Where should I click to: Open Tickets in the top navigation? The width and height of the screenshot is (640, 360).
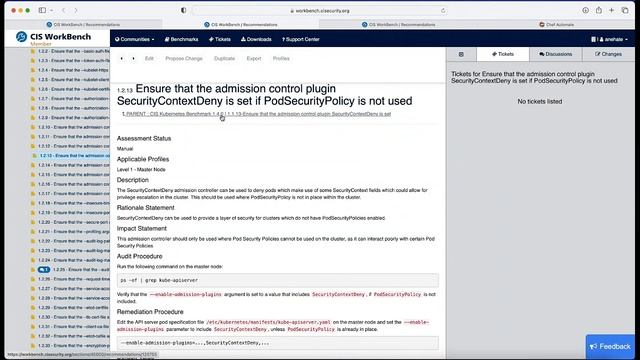[220, 39]
